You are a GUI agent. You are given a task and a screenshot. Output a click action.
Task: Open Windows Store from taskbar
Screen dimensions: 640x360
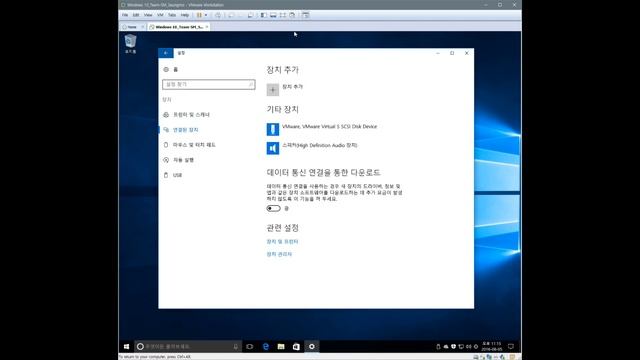[296, 347]
